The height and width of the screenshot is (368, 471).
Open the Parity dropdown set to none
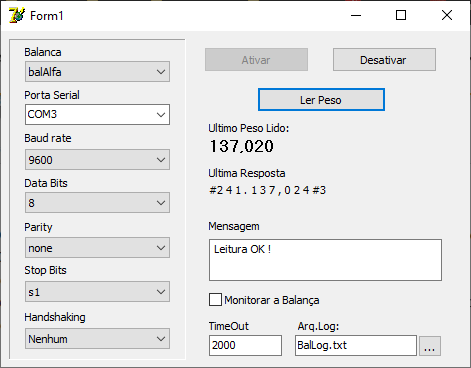coord(97,248)
